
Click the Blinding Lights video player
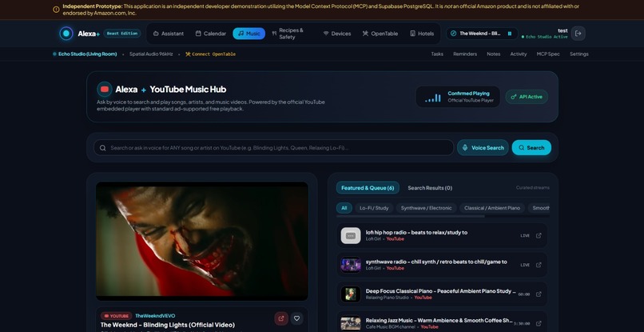coord(202,241)
